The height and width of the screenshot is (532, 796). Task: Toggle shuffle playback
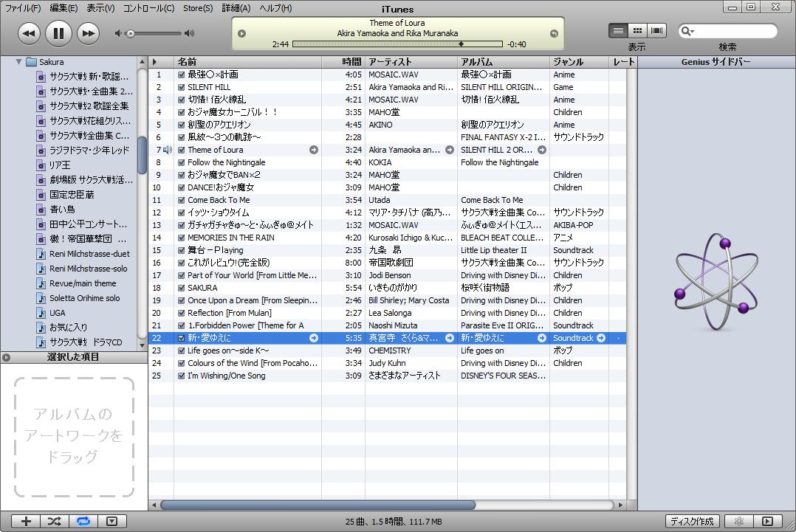pos(55,522)
